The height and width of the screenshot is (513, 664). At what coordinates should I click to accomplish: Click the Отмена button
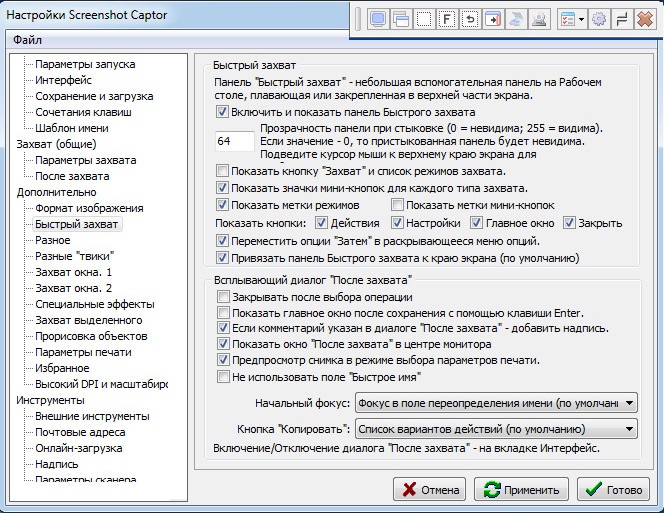[x=429, y=490]
